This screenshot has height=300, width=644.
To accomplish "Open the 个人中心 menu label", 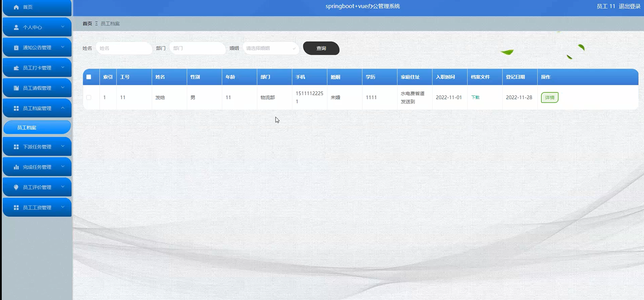I will pyautogui.click(x=32, y=27).
